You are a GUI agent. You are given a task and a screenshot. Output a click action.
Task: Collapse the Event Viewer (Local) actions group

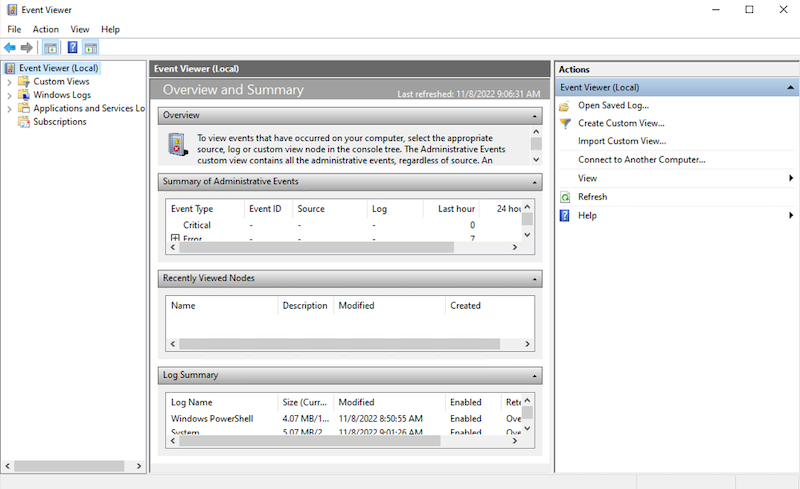coord(790,88)
